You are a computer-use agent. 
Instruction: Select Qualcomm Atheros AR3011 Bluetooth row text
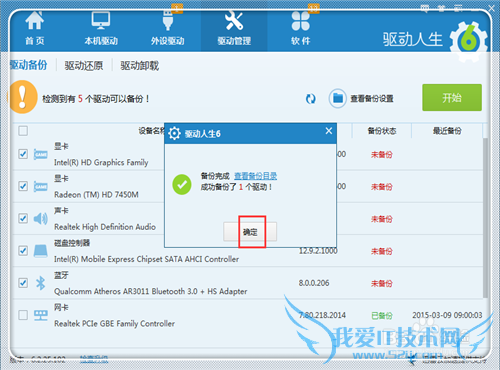click(x=151, y=291)
